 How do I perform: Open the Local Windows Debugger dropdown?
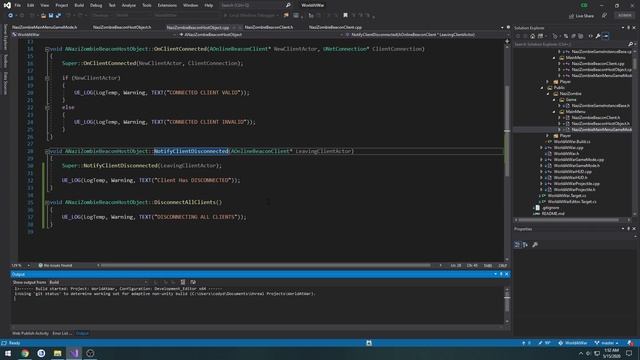point(278,16)
